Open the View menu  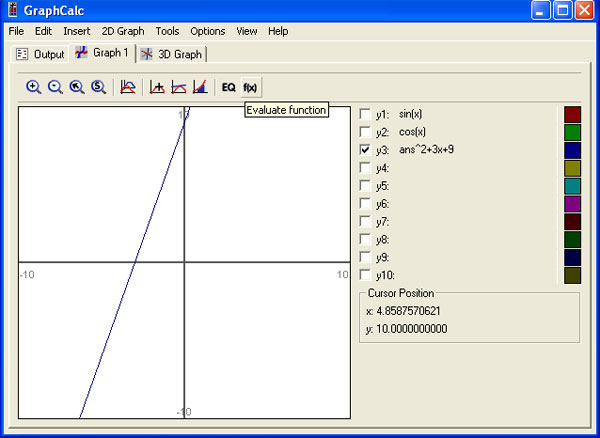click(x=246, y=31)
